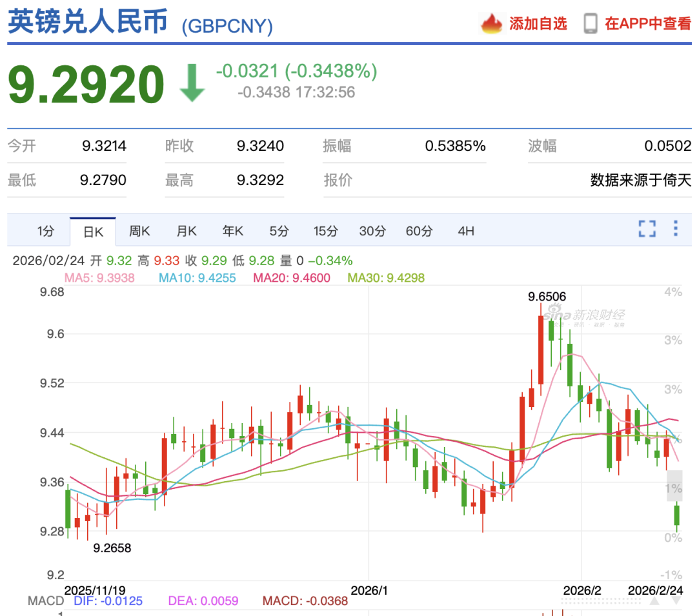The height and width of the screenshot is (616, 697).
Task: Click the 昨收 value 9.3240
Action: [x=260, y=146]
